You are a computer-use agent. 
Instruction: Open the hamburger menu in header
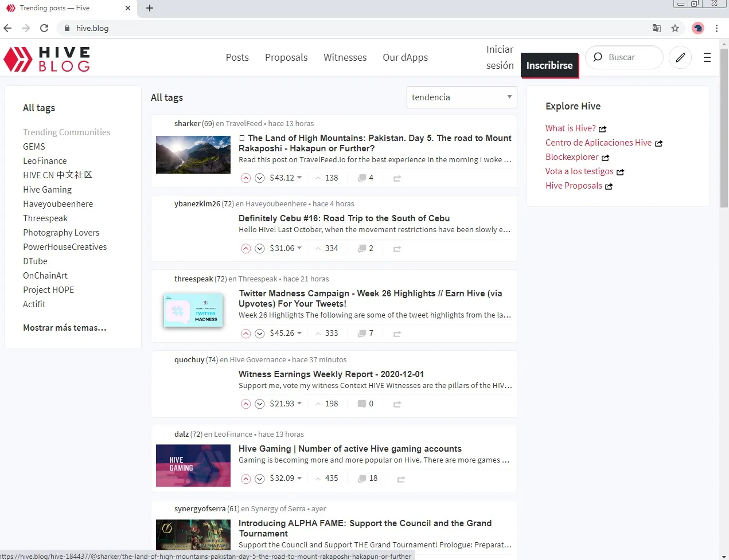click(x=707, y=57)
